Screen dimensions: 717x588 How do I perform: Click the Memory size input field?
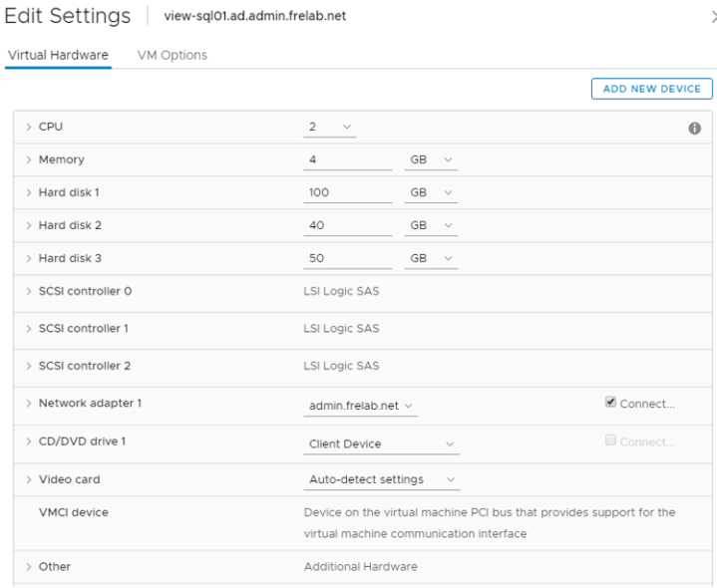click(347, 159)
